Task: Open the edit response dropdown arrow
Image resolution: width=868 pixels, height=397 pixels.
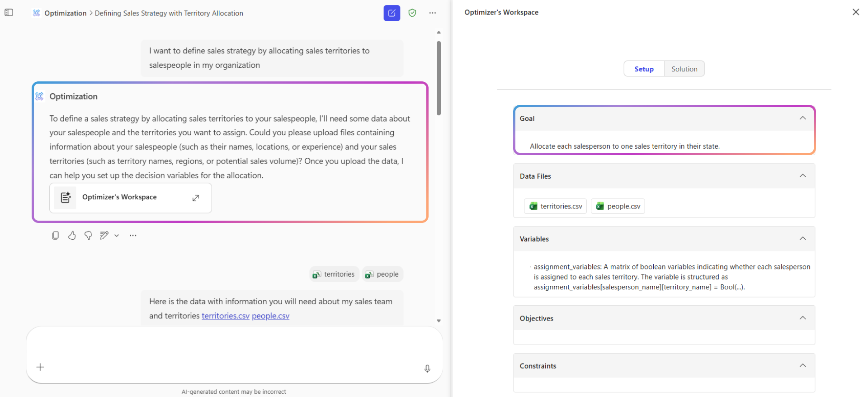Action: click(x=117, y=236)
